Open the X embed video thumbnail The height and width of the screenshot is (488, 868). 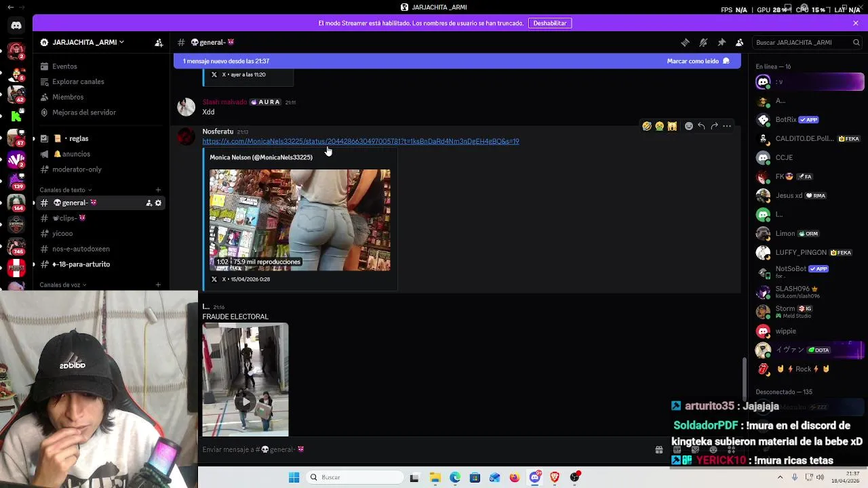pos(300,220)
